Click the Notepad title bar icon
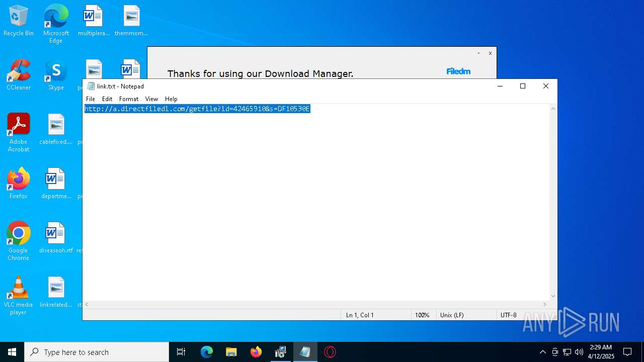 (x=91, y=86)
